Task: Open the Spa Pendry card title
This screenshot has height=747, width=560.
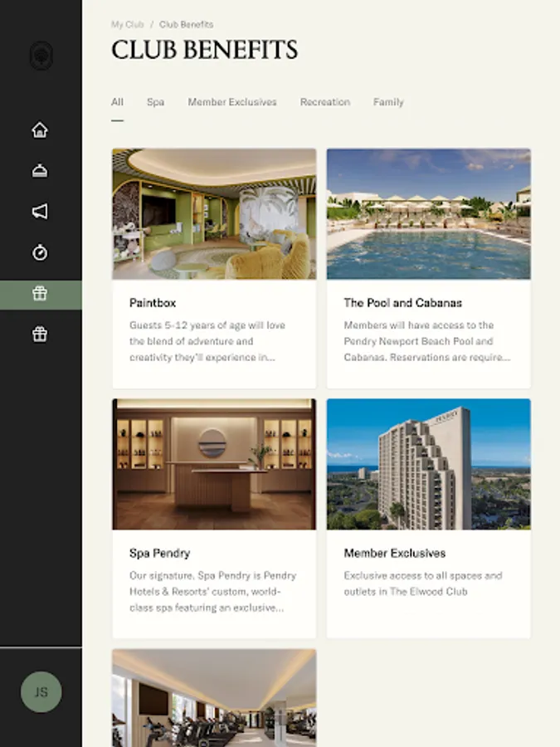Action: [159, 553]
